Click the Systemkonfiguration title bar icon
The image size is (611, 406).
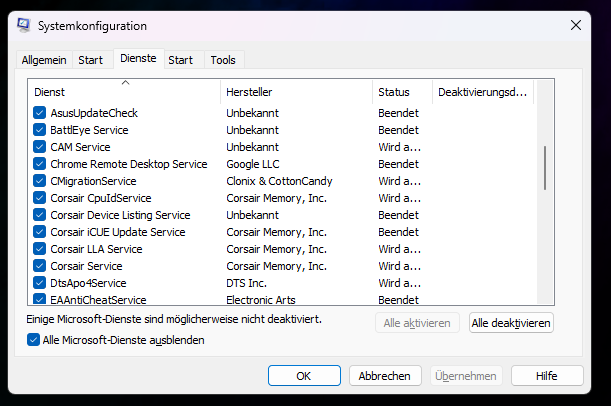pyautogui.click(x=23, y=25)
